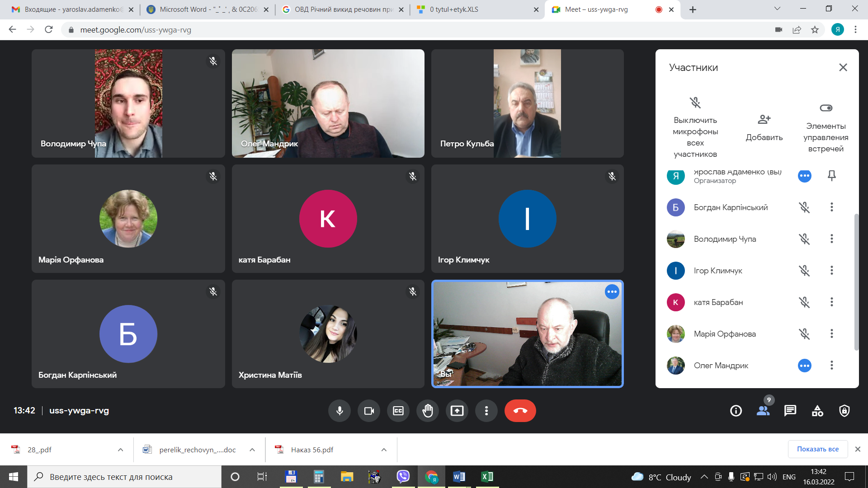The width and height of the screenshot is (868, 488).
Task: Open three-dot menu for Ігор Климчук
Action: (x=831, y=271)
